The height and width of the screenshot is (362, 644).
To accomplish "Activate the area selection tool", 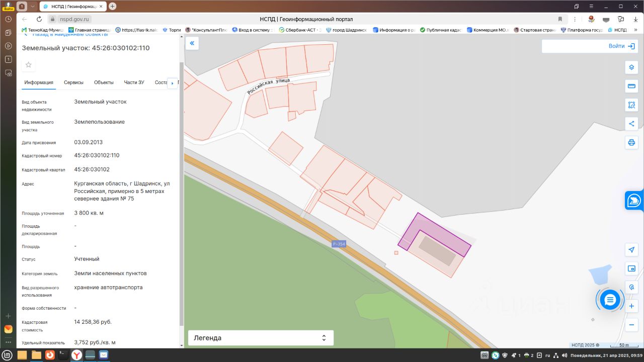I will (631, 105).
